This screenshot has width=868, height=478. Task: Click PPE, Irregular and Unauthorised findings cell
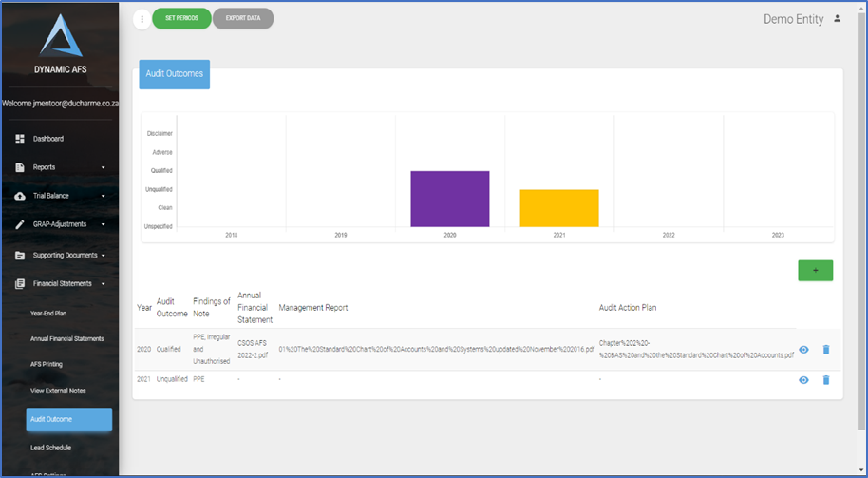click(212, 350)
